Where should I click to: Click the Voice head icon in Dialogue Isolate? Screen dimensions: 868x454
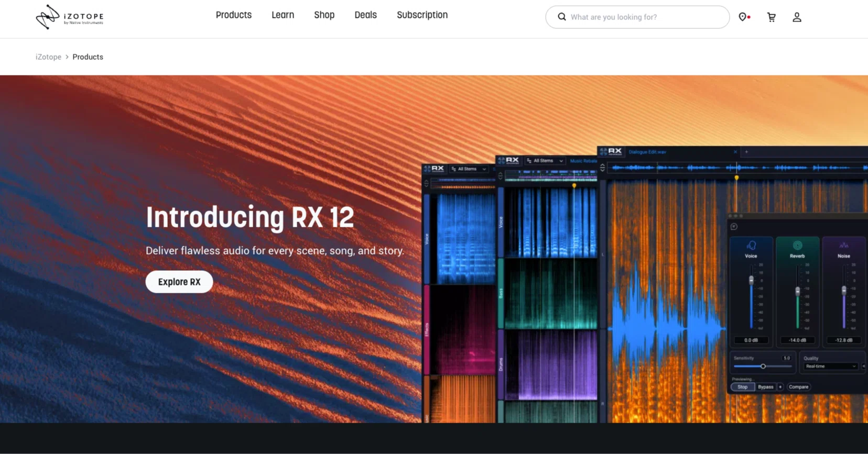pos(751,245)
